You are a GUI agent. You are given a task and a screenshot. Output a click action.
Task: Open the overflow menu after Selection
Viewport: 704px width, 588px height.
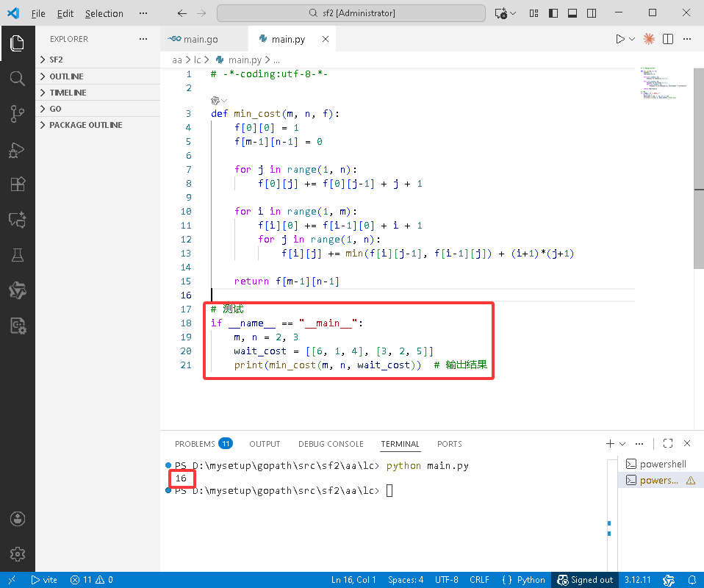coord(143,13)
